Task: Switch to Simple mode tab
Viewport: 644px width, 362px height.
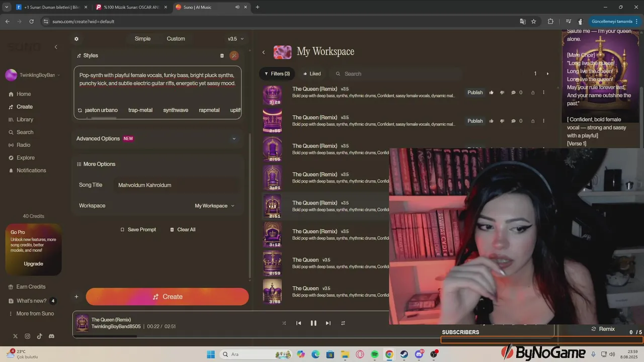Action: [x=142, y=39]
